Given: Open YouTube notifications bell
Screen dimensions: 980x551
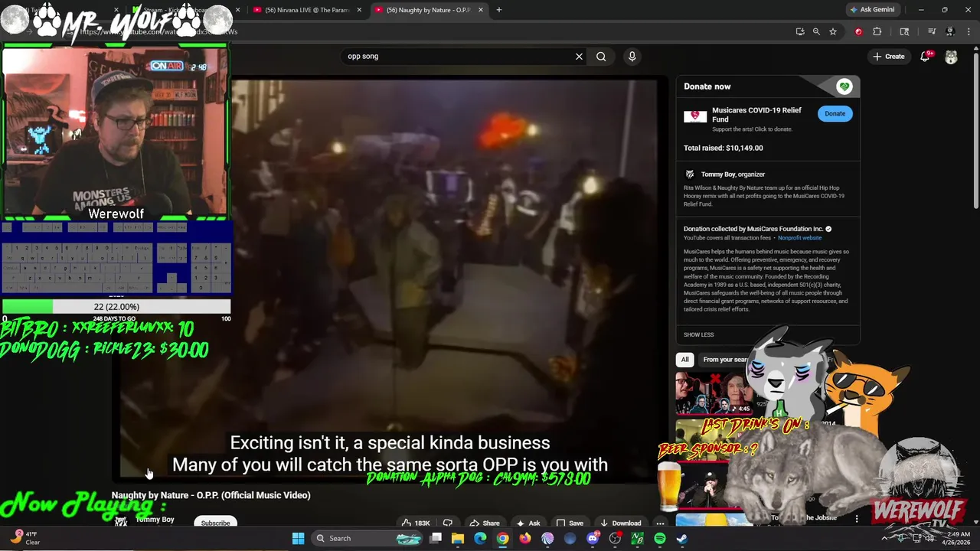Looking at the screenshot, I should click(x=925, y=56).
